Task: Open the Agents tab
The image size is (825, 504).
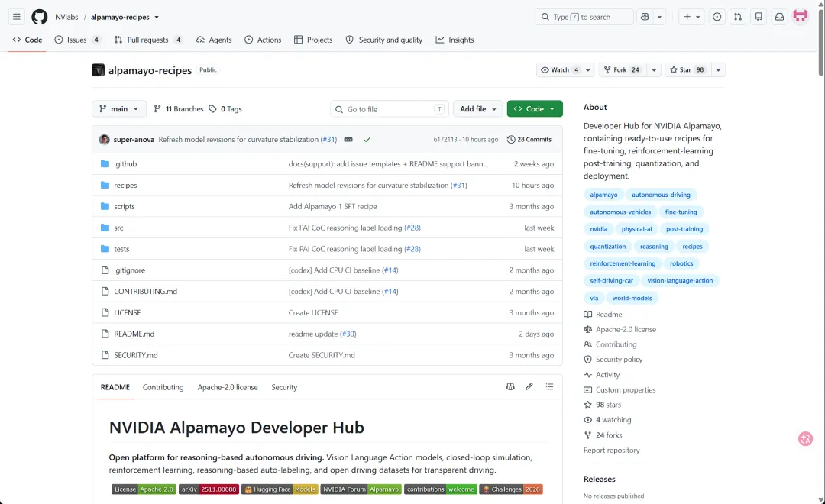Action: point(214,40)
